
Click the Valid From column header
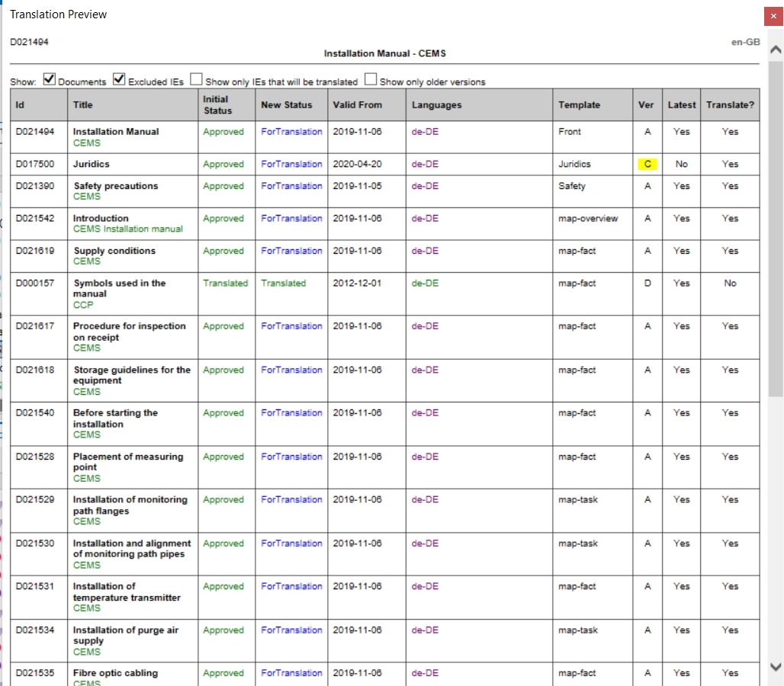coord(357,104)
